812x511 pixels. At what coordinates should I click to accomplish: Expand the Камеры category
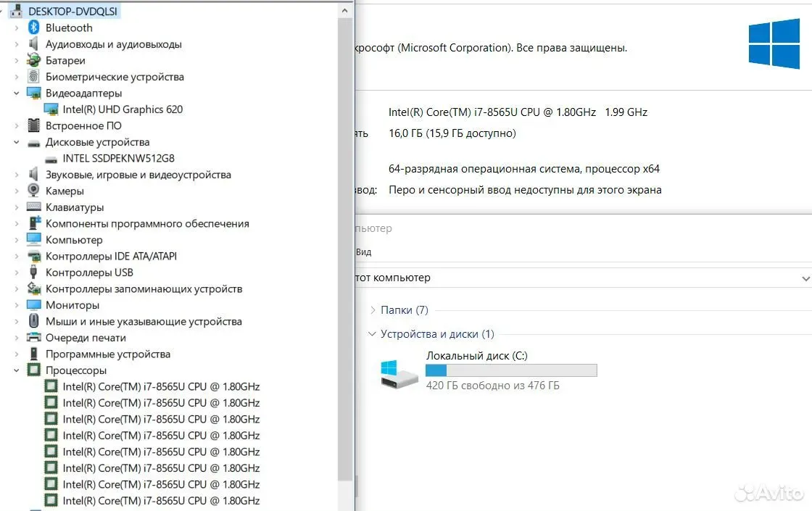16,191
